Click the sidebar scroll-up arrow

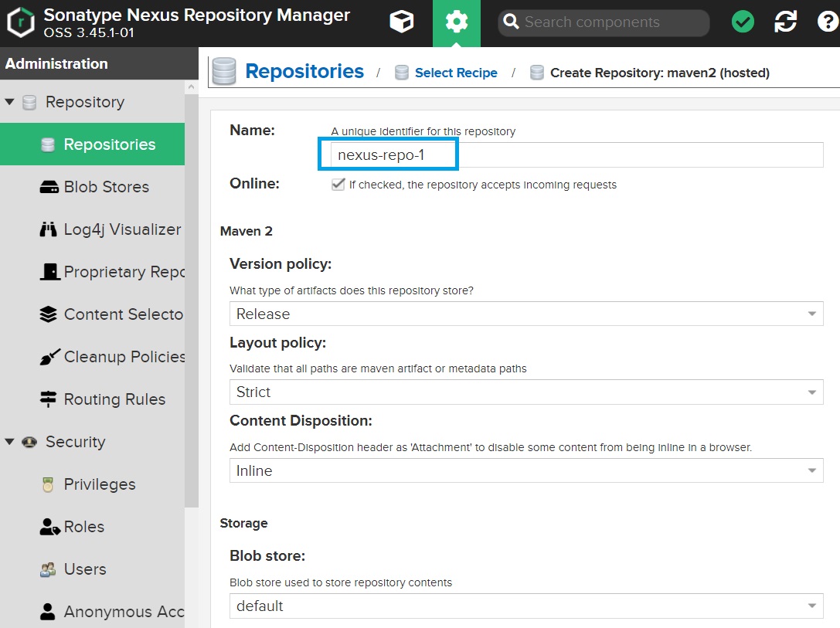click(191, 87)
